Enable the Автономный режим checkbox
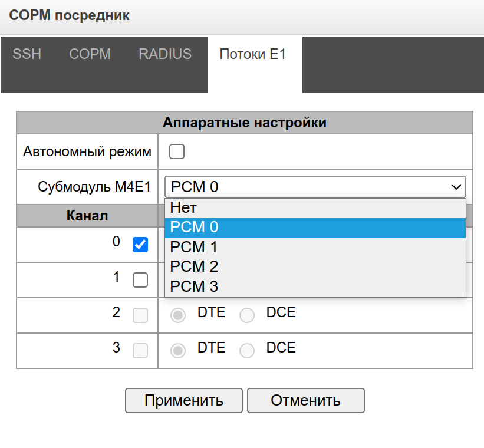The height and width of the screenshot is (448, 484). pyautogui.click(x=177, y=152)
